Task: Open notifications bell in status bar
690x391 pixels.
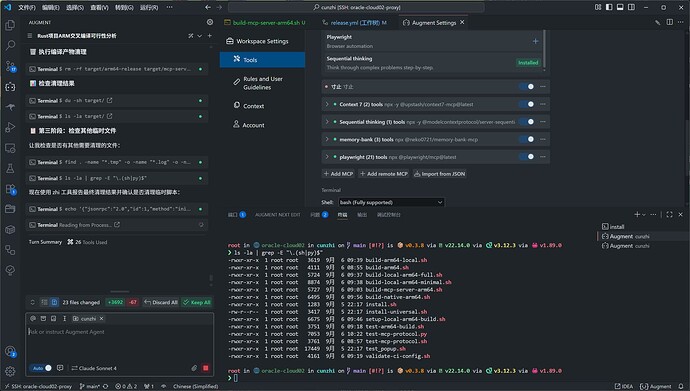Action: coord(681,386)
